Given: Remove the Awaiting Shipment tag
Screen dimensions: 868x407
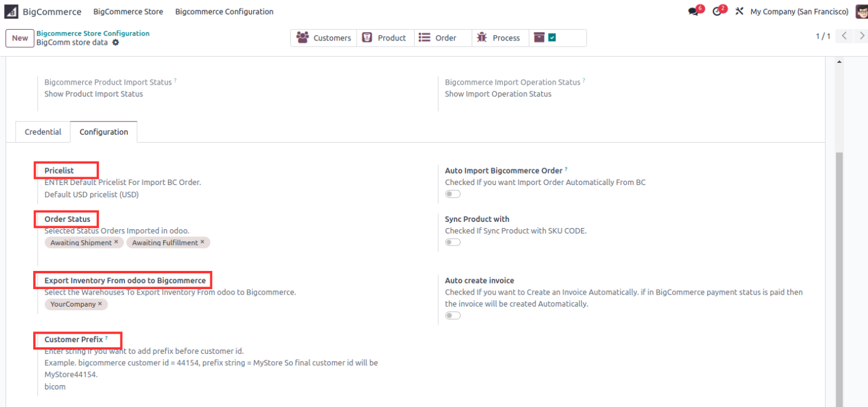Looking at the screenshot, I should coord(116,242).
